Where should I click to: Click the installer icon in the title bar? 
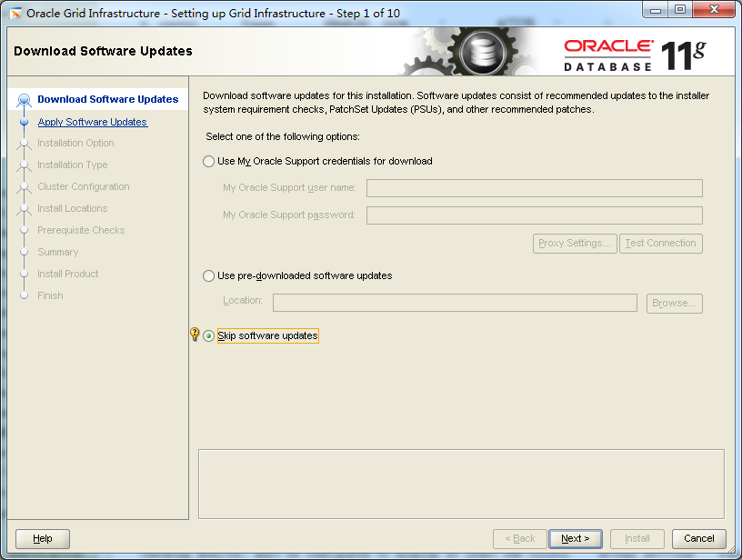[15, 14]
